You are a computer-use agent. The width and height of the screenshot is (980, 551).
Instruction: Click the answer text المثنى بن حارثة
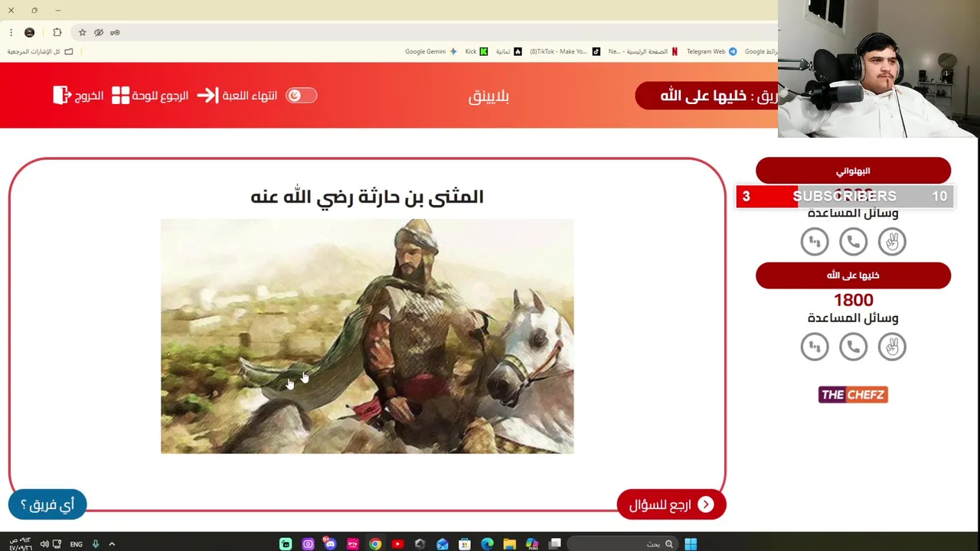click(x=367, y=197)
